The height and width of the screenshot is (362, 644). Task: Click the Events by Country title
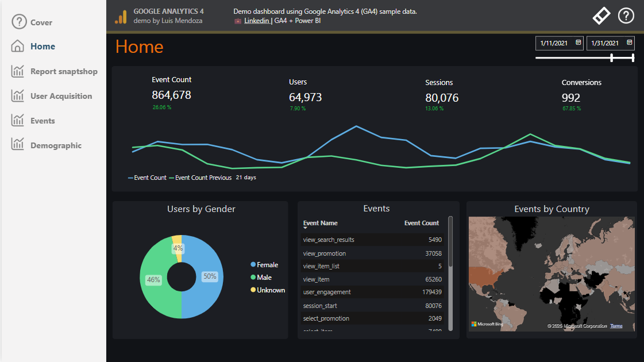[x=552, y=209]
